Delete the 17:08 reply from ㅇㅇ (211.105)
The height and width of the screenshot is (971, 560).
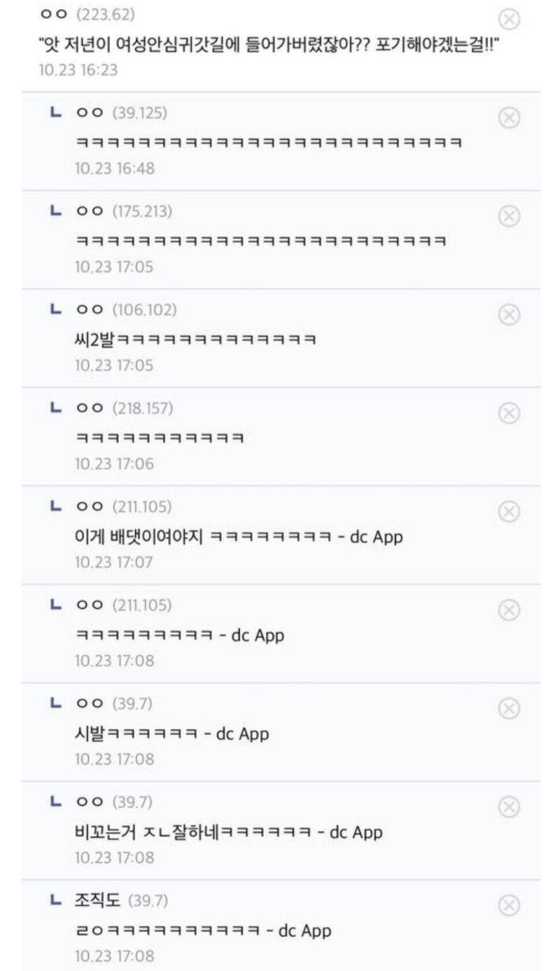click(509, 610)
